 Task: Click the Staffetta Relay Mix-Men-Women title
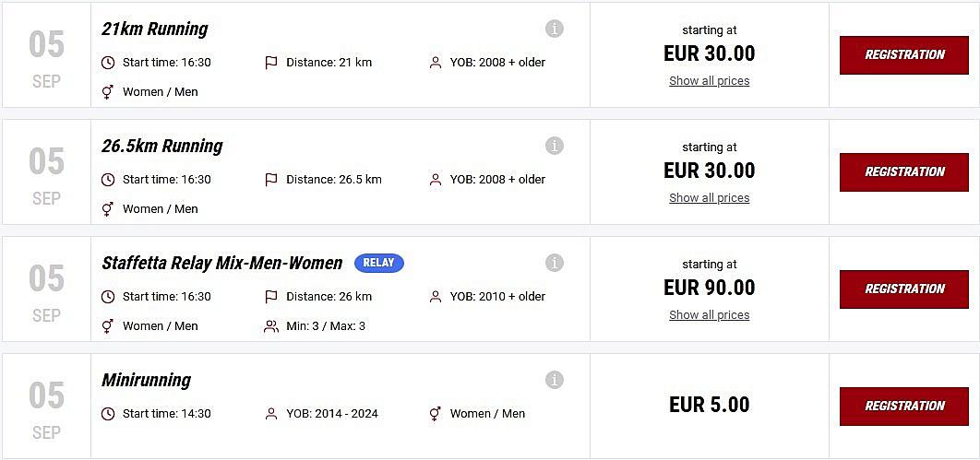pos(221,263)
